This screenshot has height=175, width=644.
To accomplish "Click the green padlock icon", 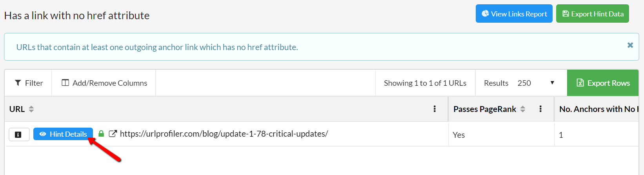I will click(101, 134).
